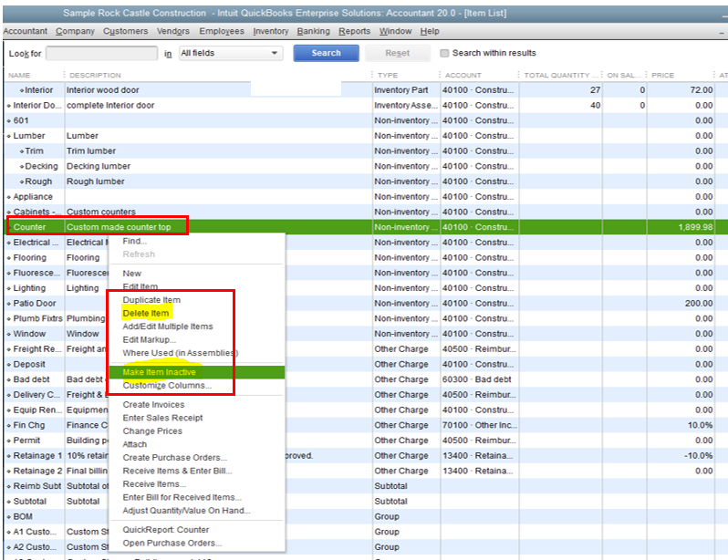
Task: Choose Create Invoices in the context menu
Action: (153, 405)
